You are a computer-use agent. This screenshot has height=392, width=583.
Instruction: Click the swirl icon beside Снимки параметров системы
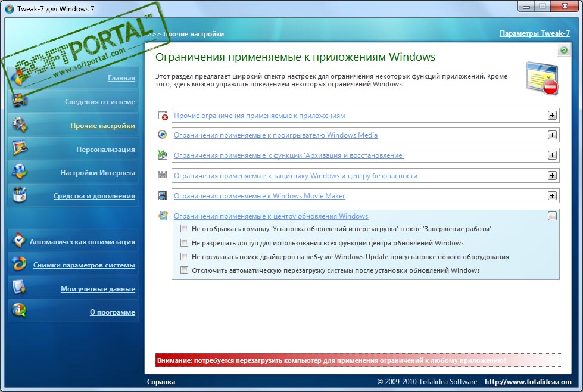tap(18, 264)
